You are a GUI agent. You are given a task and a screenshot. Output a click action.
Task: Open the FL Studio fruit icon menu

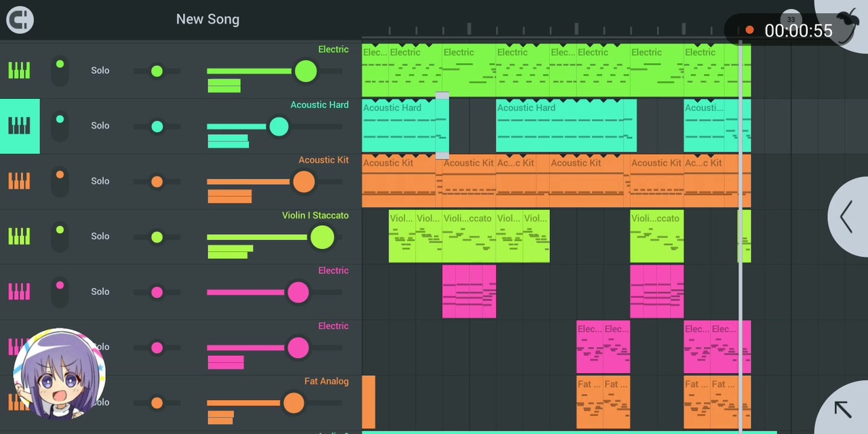pyautogui.click(x=847, y=26)
